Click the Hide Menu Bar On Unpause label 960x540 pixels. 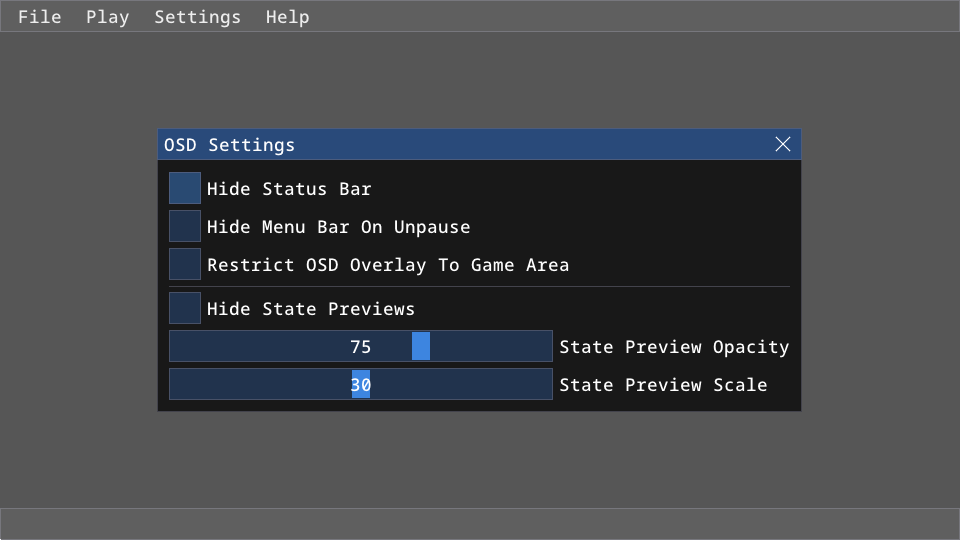coord(338,227)
